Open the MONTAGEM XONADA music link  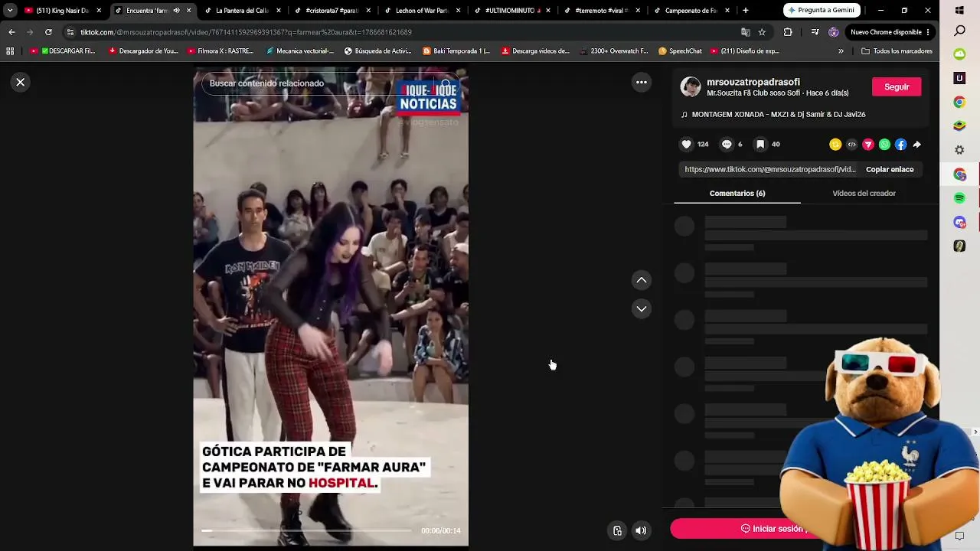pos(778,114)
